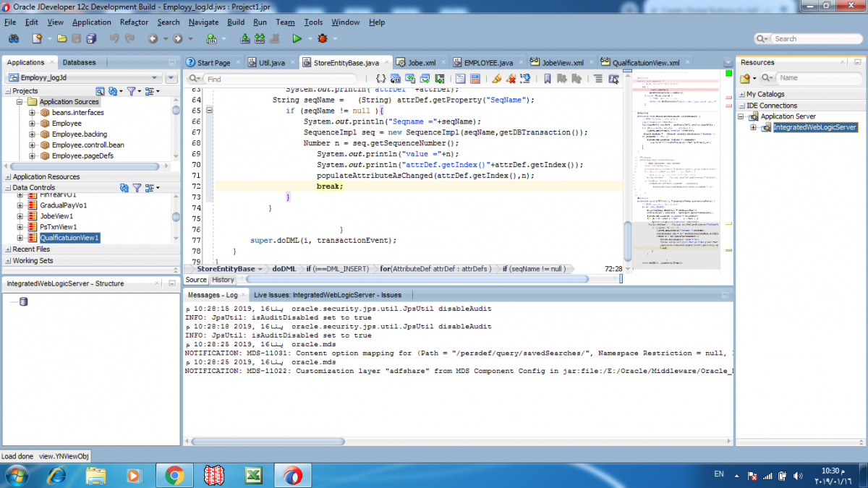Expand the Application Resources section
The image size is (868, 488).
pos(8,177)
